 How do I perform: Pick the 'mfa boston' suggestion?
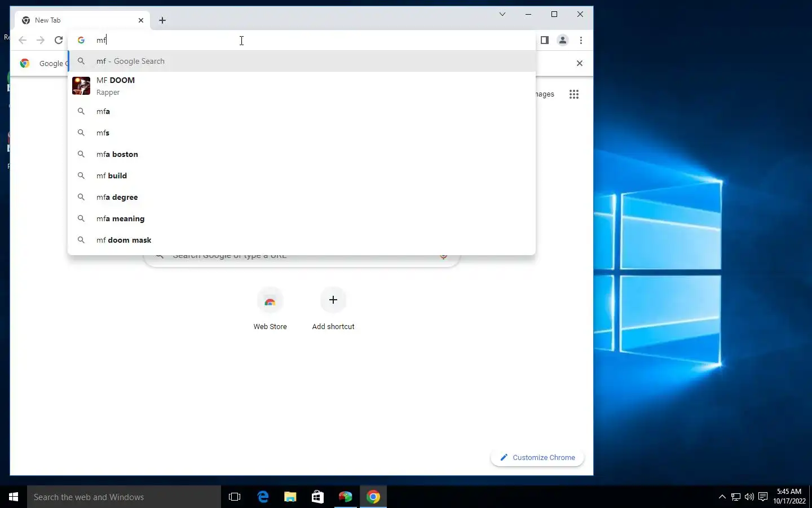[x=302, y=154]
